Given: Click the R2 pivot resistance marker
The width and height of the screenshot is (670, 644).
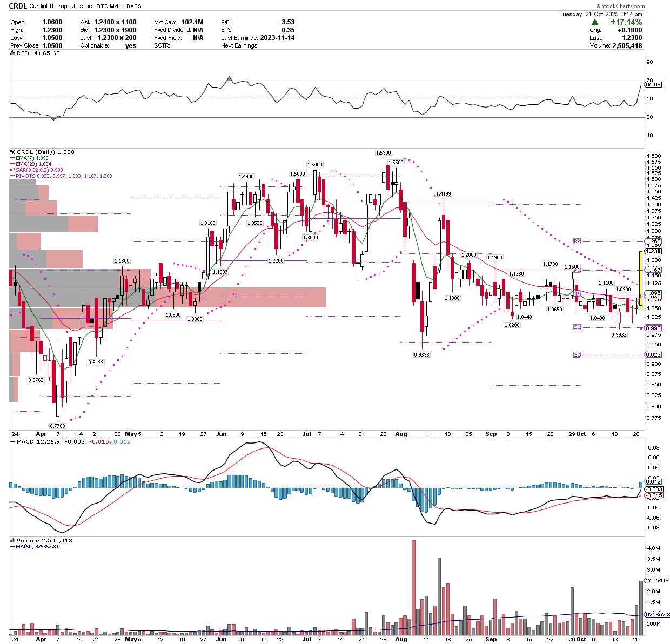Looking at the screenshot, I should tap(577, 242).
